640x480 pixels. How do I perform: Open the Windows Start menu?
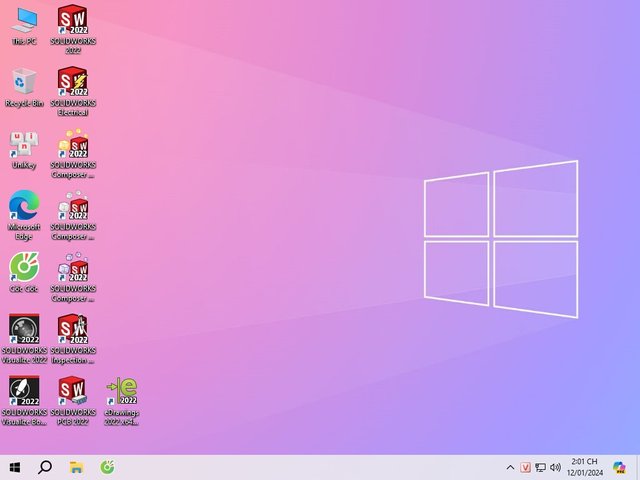[15, 467]
